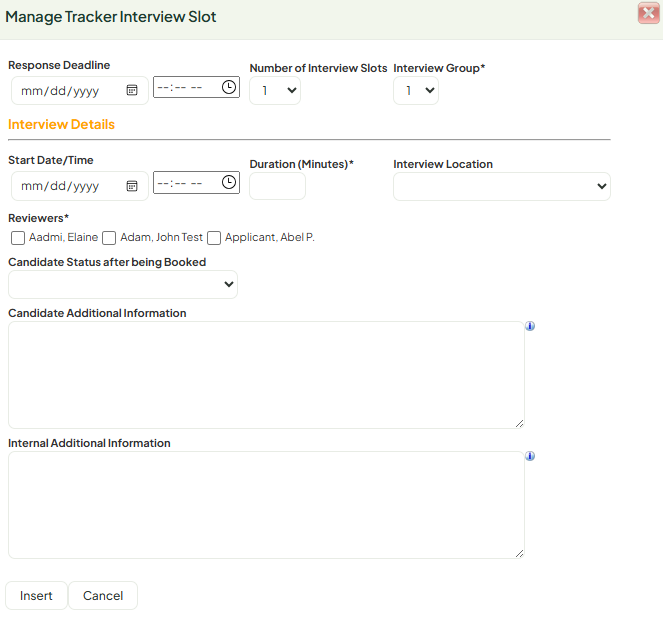Click the Internal Additional Information resize handle
This screenshot has width=663, height=622.
(520, 553)
